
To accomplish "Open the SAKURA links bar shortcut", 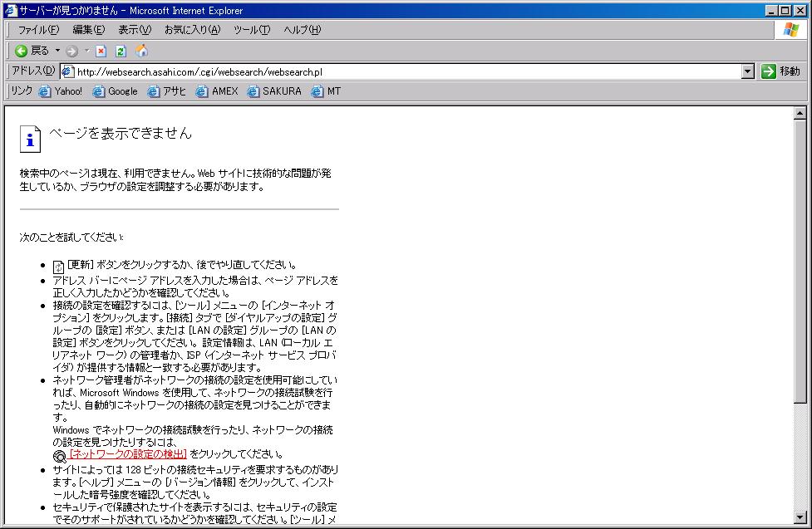I will pyautogui.click(x=274, y=91).
